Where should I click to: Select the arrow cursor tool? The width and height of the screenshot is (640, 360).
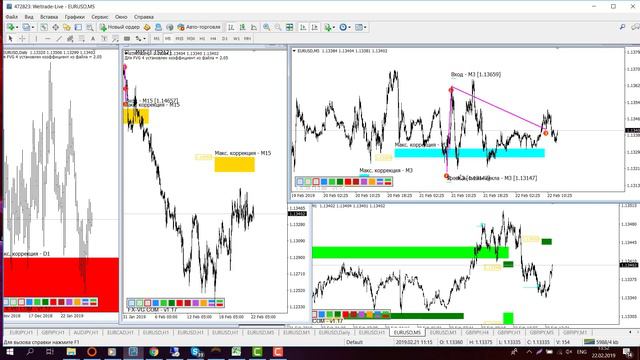pos(11,39)
